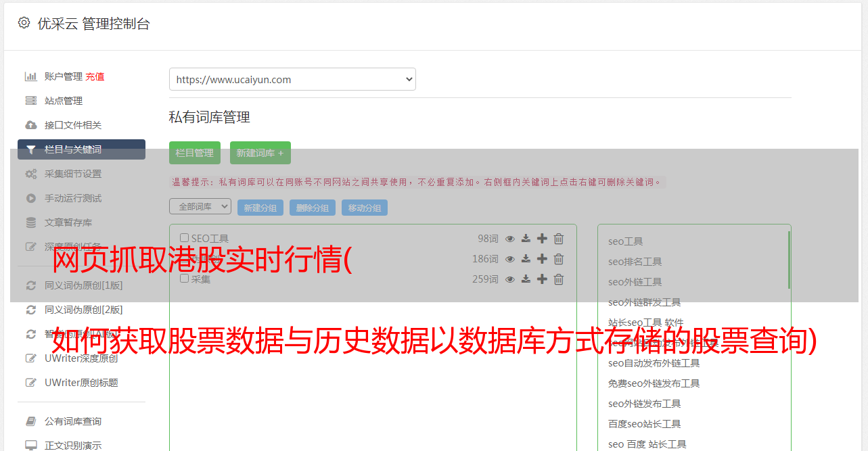This screenshot has width=868, height=451.
Task: Open the 全部词库 group dropdown
Action: 200,206
